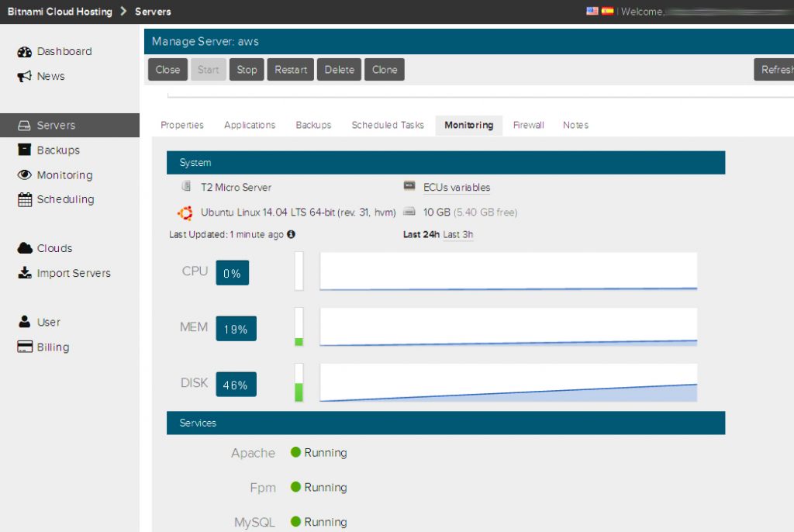Click the Import Servers download icon

coord(24,273)
